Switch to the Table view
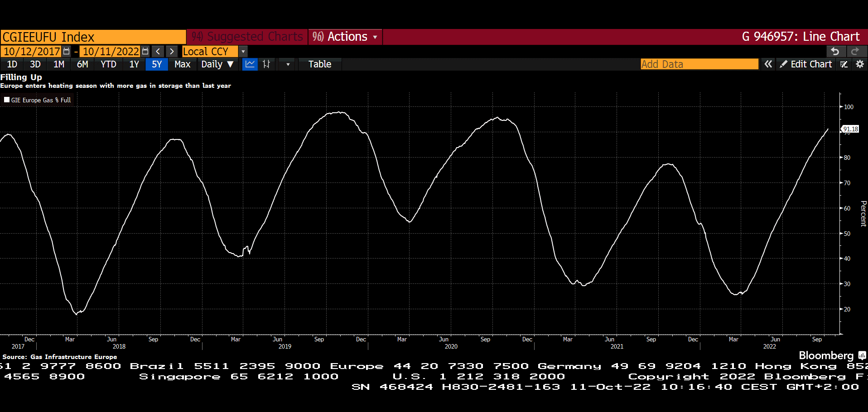Image resolution: width=868 pixels, height=412 pixels. coord(319,64)
